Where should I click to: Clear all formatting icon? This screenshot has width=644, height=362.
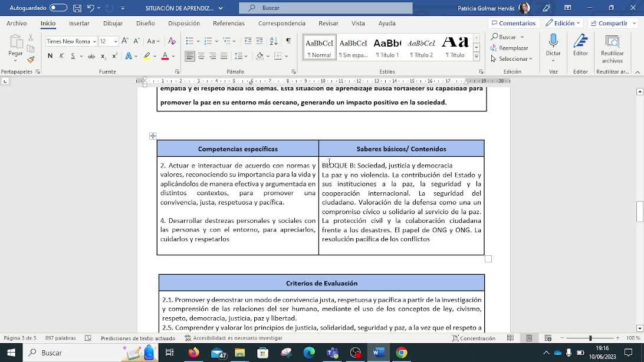(172, 41)
